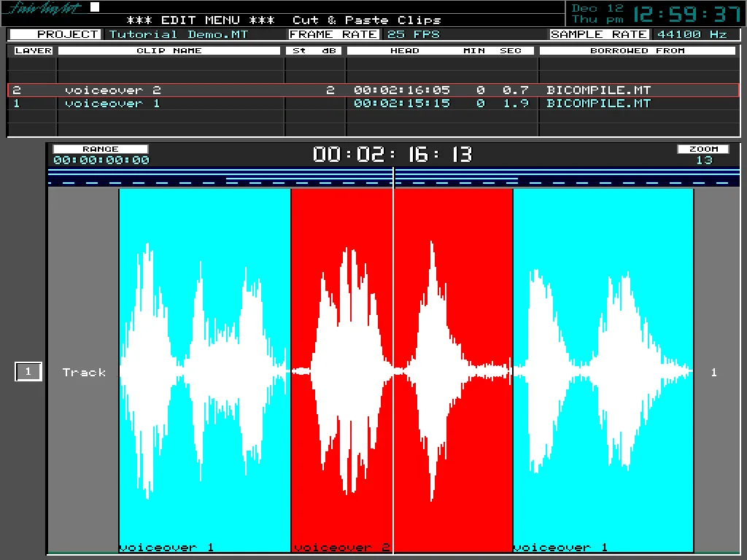The width and height of the screenshot is (747, 560).
Task: Click layer 1 number in clip list
Action: point(17,104)
